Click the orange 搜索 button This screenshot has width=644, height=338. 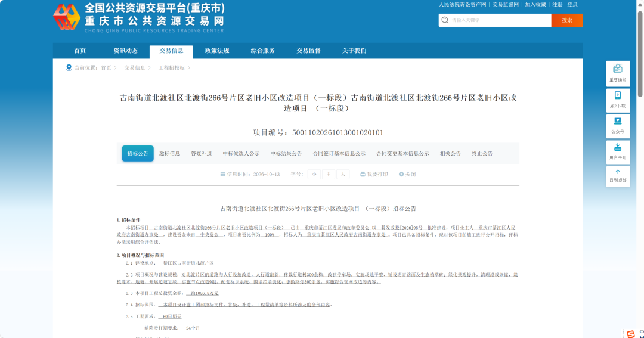point(567,20)
